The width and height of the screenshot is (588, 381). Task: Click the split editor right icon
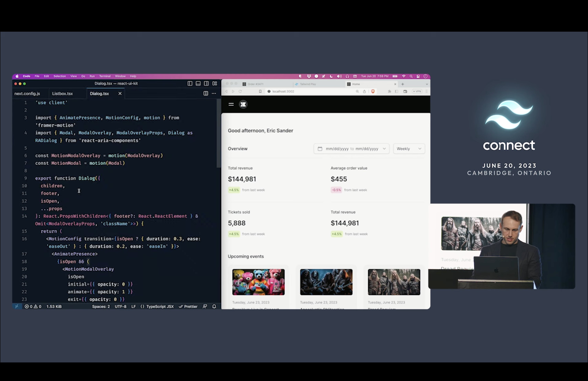pyautogui.click(x=206, y=93)
